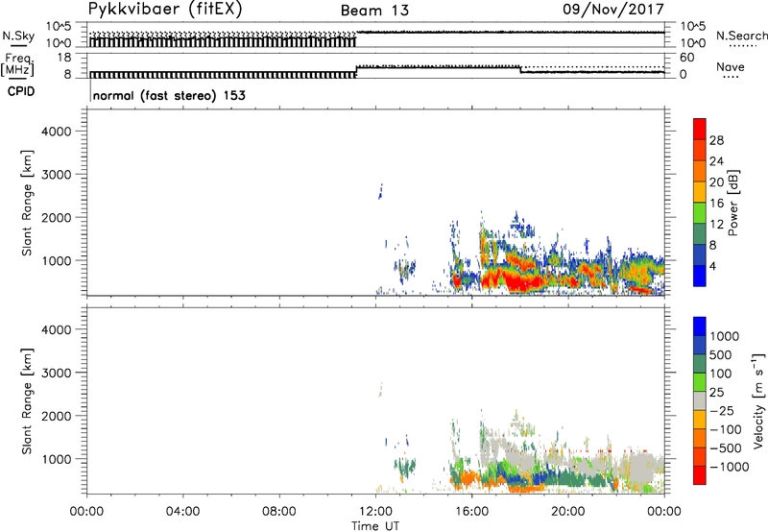The image size is (768, 532).
Task: Click the isolated blue echo near 2500 km
Action: click(x=380, y=191)
